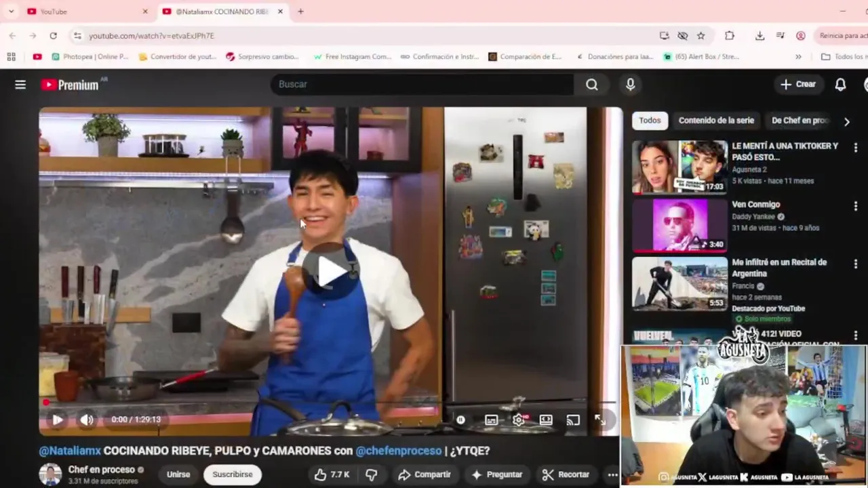Switch to the first YouTube browser tab

coord(87,12)
